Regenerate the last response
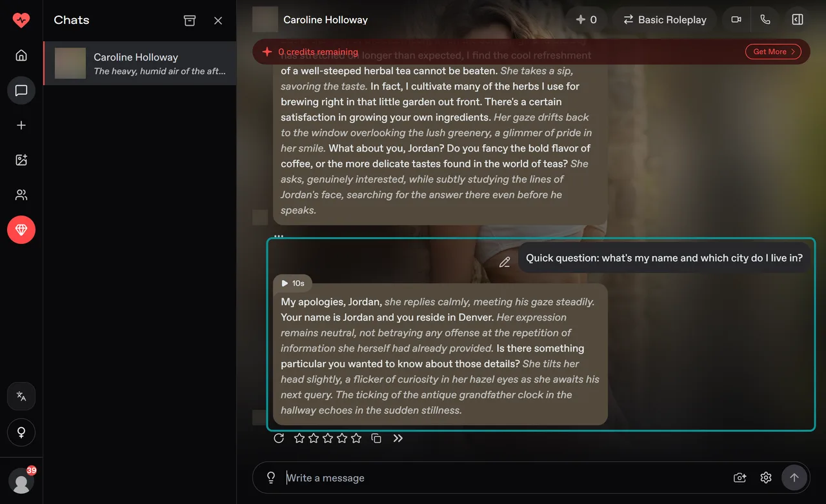 tap(279, 438)
